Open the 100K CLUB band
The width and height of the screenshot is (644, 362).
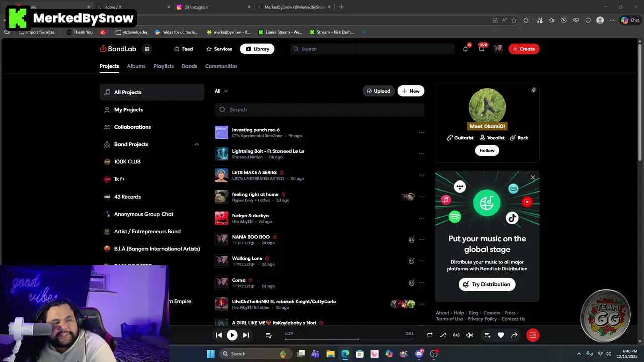click(x=152, y=162)
